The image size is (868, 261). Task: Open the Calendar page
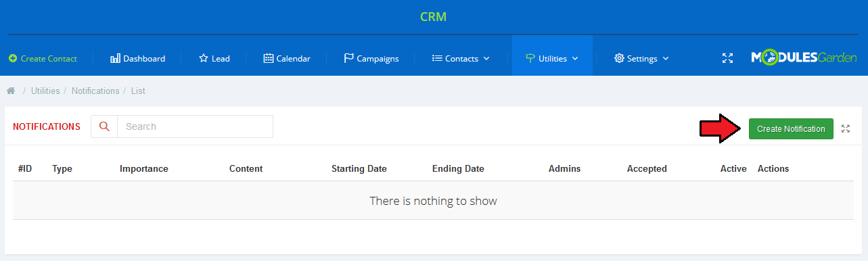(x=287, y=59)
